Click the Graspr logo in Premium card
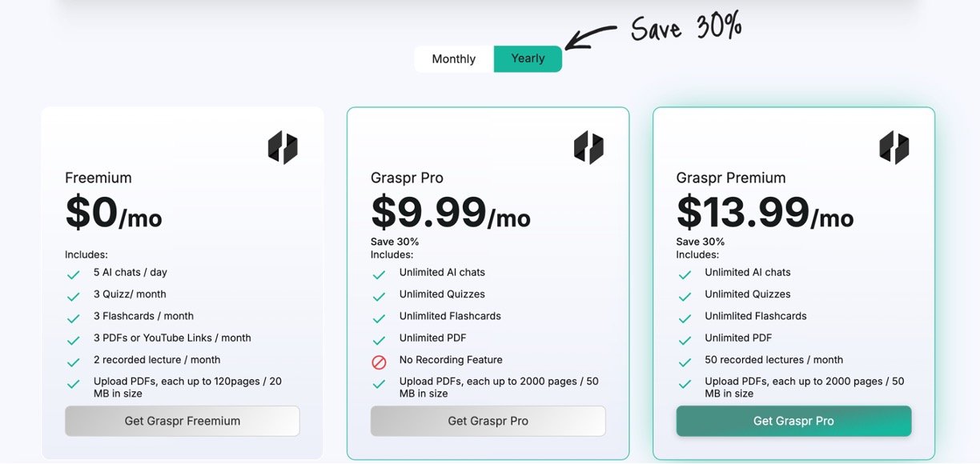The height and width of the screenshot is (464, 980). [894, 148]
